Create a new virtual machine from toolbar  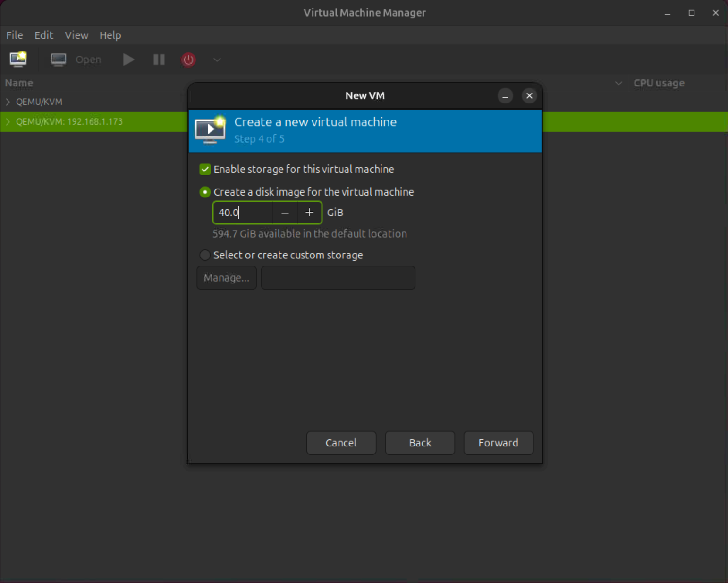click(17, 60)
